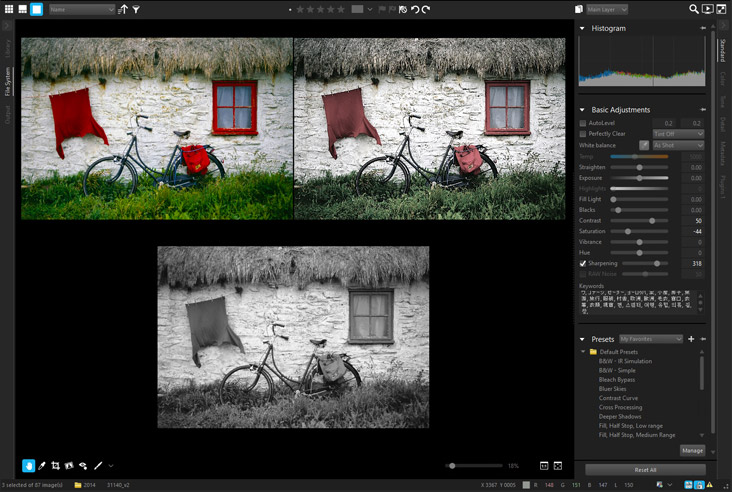Uncheck the Sharpening checkbox
732x492 pixels.
tap(583, 264)
